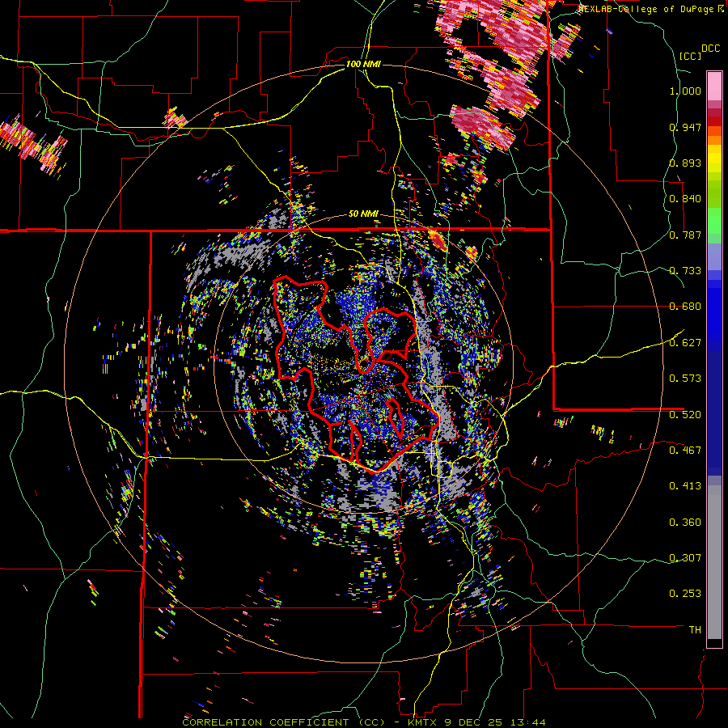Select the 0.307 scale label
This screenshot has width=728, height=728.
[685, 557]
